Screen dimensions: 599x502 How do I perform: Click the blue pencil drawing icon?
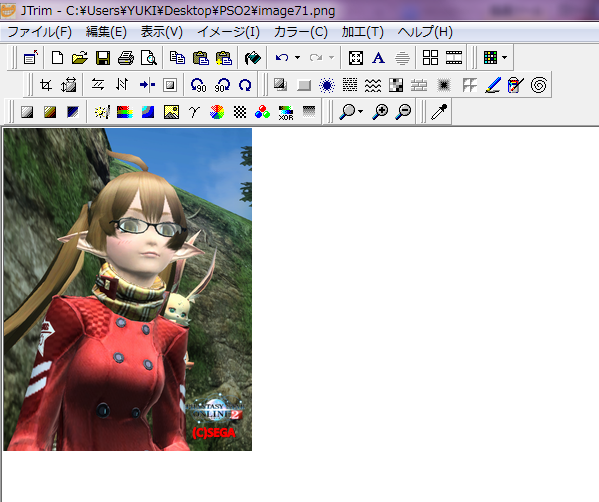tap(493, 85)
